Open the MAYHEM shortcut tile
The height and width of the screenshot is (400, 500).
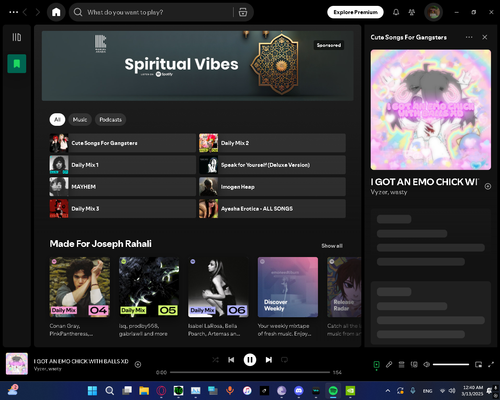pyautogui.click(x=123, y=187)
